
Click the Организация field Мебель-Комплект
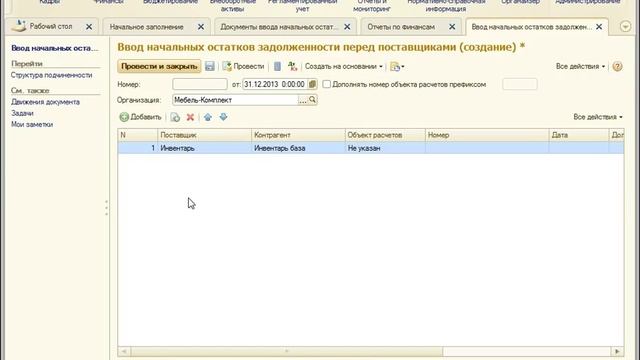tap(235, 100)
